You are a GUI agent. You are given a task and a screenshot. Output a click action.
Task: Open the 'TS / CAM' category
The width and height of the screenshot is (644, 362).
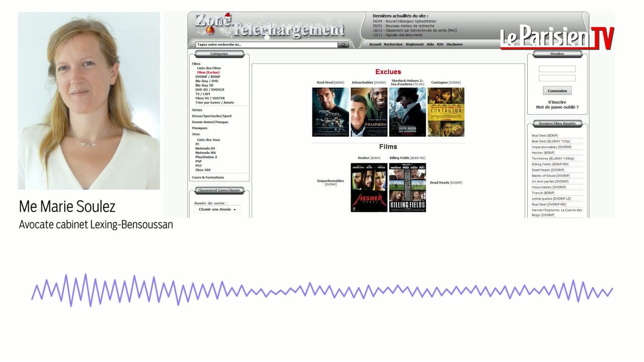203,94
